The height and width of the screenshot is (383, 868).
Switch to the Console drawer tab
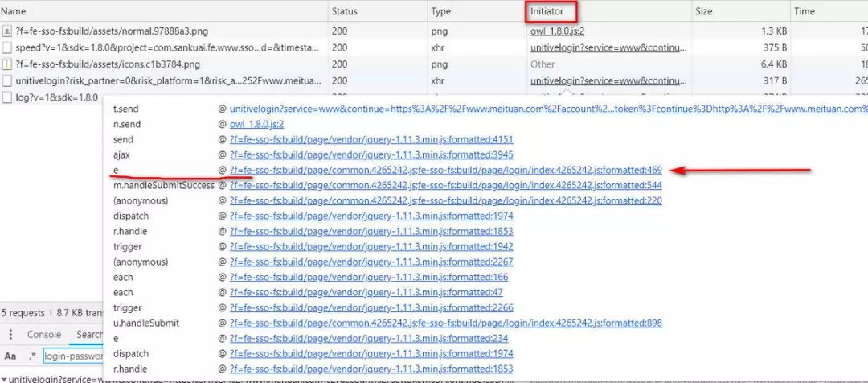pyautogui.click(x=44, y=334)
